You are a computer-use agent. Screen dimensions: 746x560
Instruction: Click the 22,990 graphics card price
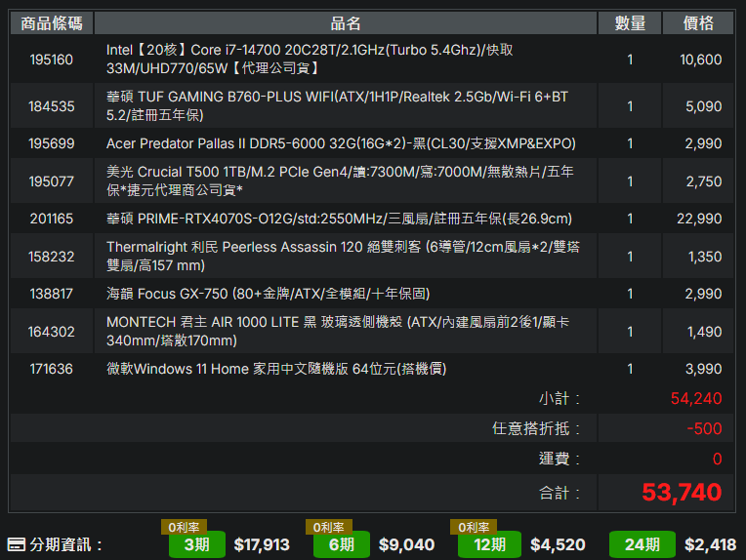[699, 219]
